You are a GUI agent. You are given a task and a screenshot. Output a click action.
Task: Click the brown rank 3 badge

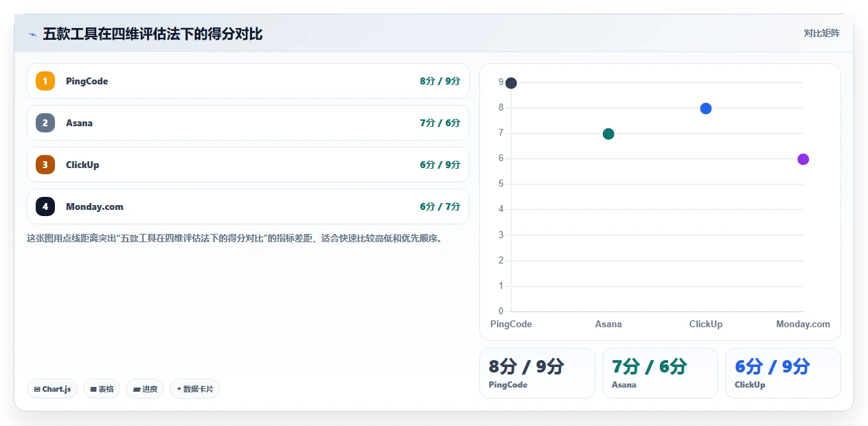[x=45, y=165]
